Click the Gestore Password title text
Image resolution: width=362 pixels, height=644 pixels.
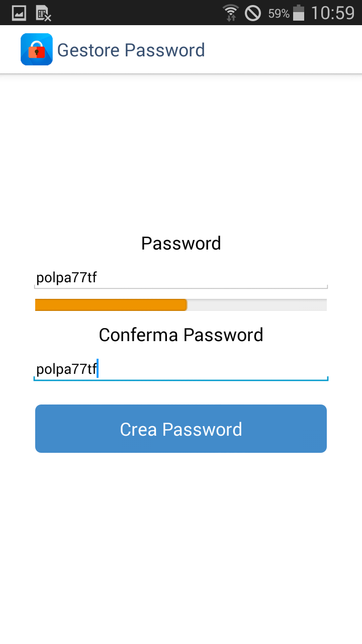[131, 50]
